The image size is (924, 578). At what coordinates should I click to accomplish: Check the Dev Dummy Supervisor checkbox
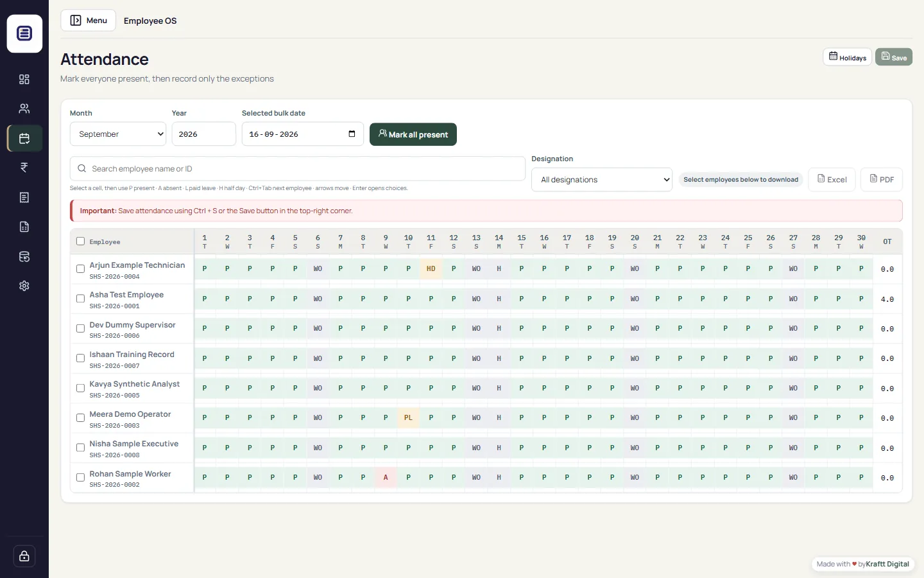coord(80,329)
